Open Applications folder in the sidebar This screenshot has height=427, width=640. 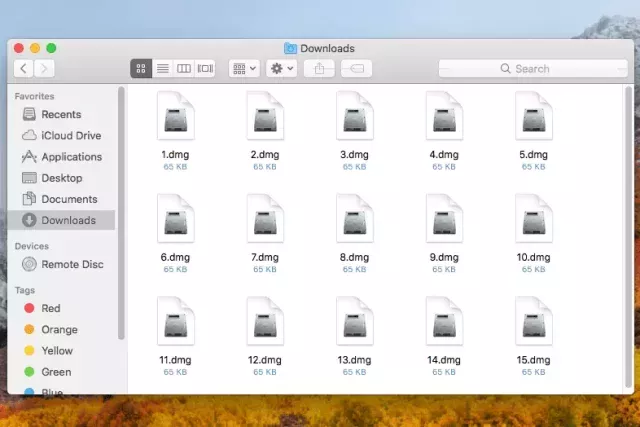(71, 157)
